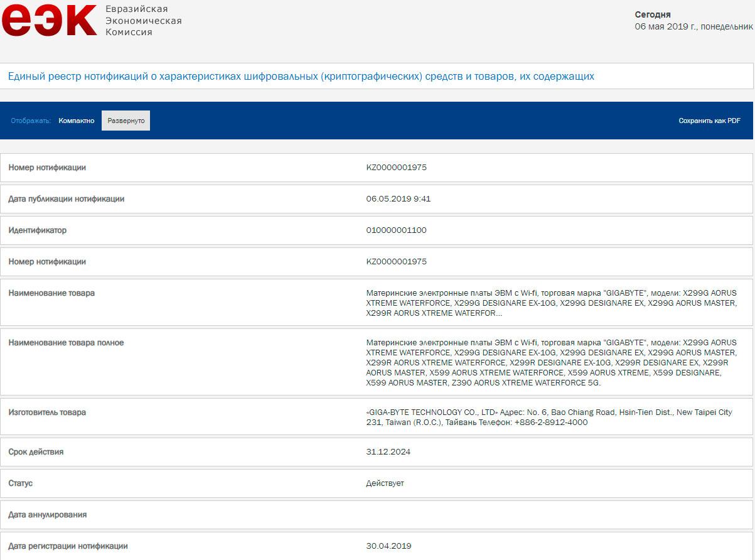Click the Изготовитель товара label

point(47,412)
